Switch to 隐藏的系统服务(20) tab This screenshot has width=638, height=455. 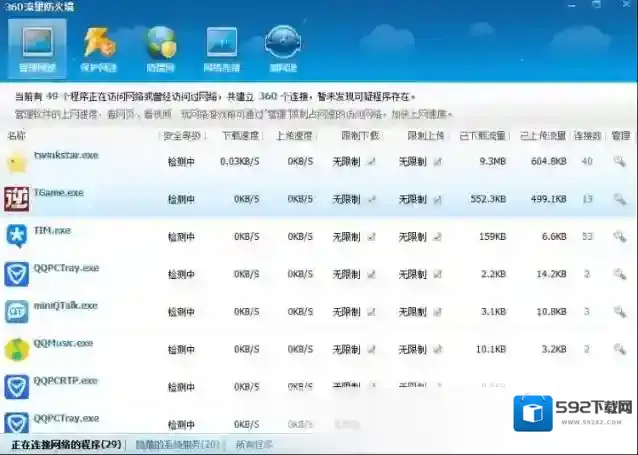point(178,444)
